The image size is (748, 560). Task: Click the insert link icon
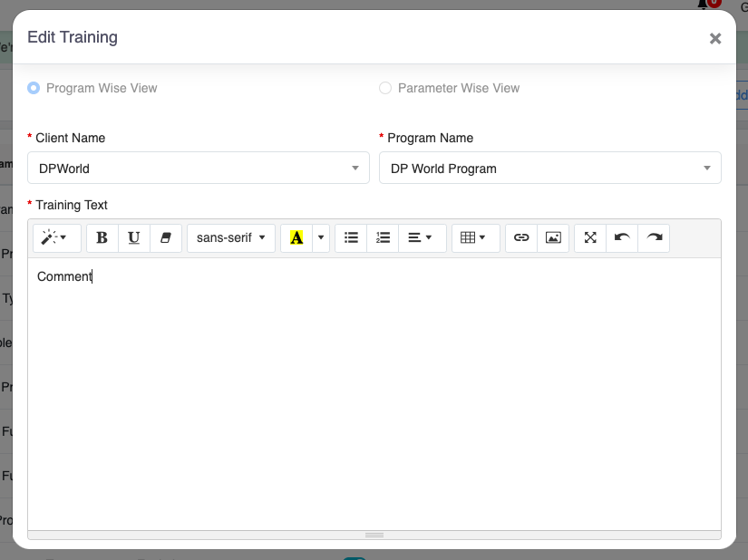(521, 237)
